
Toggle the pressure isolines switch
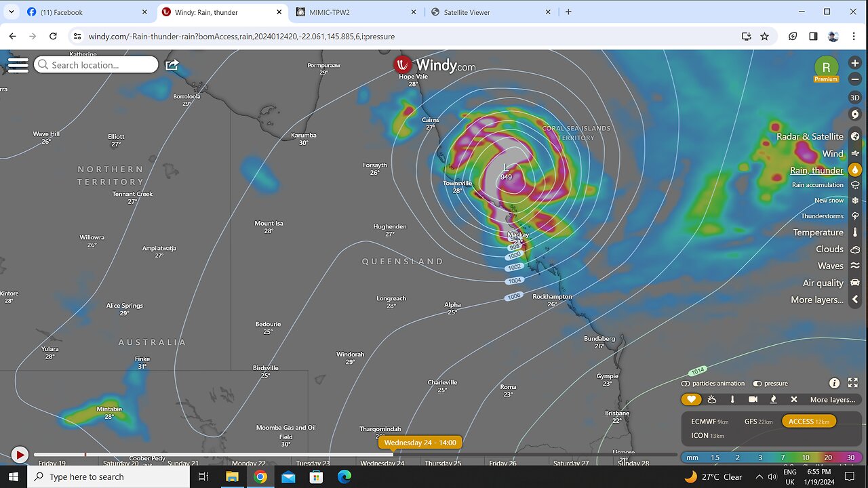click(x=757, y=384)
